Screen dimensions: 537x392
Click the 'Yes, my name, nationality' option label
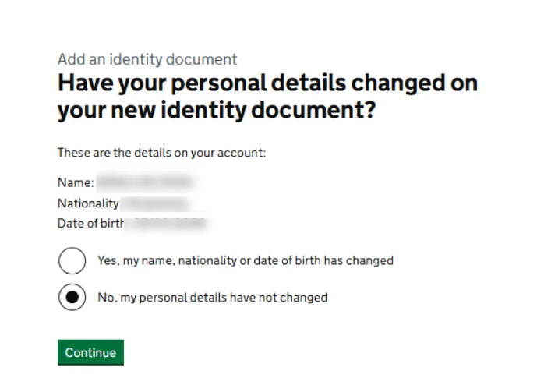coord(245,260)
